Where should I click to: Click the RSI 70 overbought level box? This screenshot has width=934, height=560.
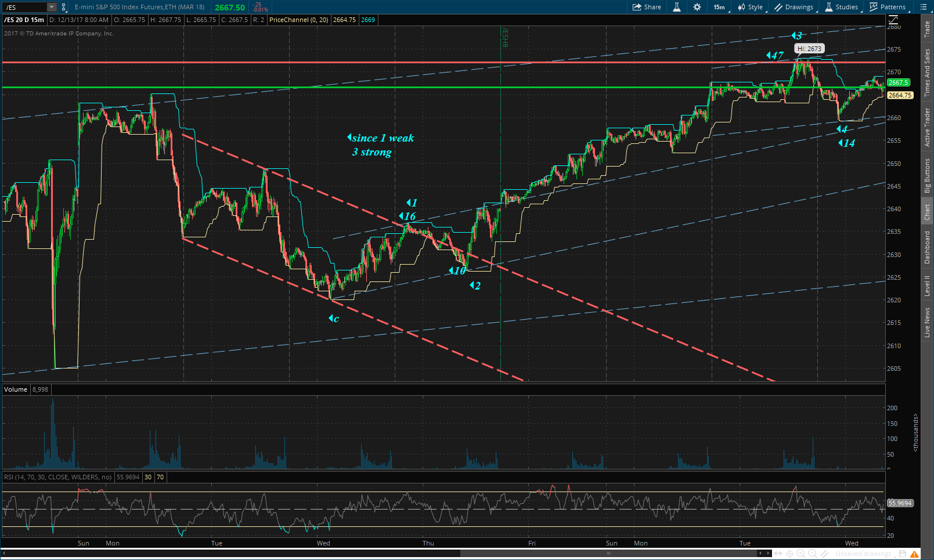[x=160, y=477]
